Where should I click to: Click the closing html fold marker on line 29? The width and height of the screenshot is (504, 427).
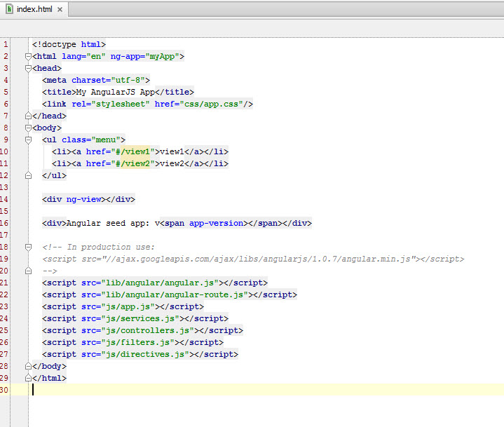point(28,378)
